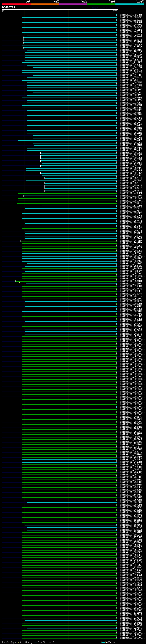The height and width of the screenshot is (644, 146).
Task: Select label UniRef100_P68104
Action: tap(131, 585)
